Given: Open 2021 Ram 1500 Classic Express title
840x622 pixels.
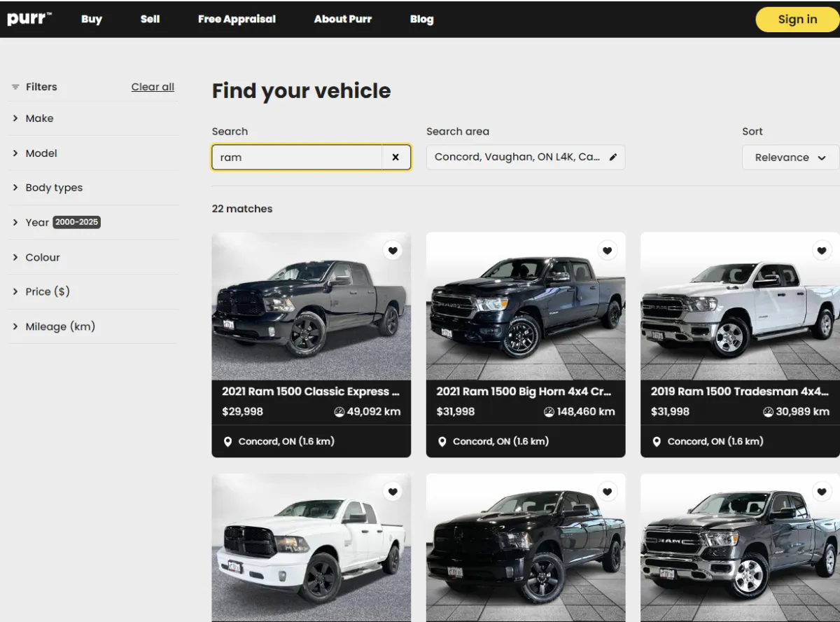Looking at the screenshot, I should pos(311,392).
